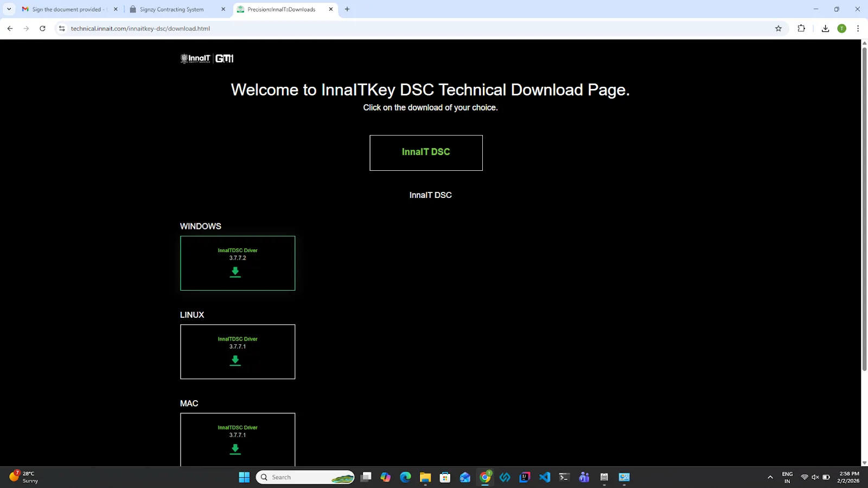The image size is (868, 488).
Task: Open a new browser tab
Action: [347, 9]
